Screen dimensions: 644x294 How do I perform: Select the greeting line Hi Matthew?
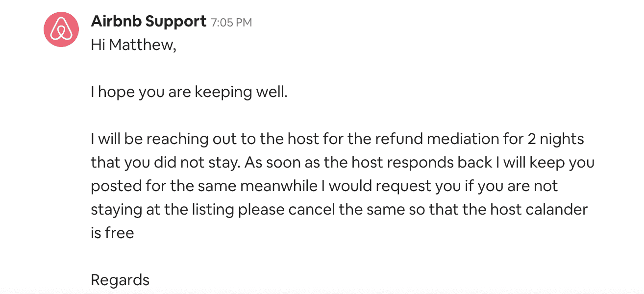pyautogui.click(x=134, y=45)
